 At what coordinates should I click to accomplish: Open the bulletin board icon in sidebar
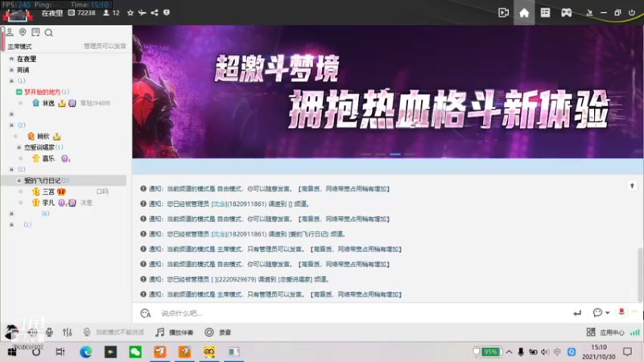(x=35, y=32)
